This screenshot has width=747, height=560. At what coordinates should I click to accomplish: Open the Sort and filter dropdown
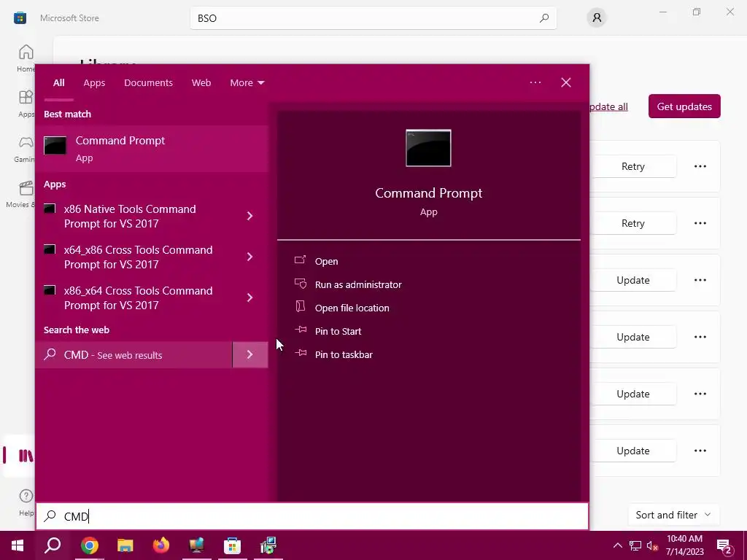[x=673, y=515]
